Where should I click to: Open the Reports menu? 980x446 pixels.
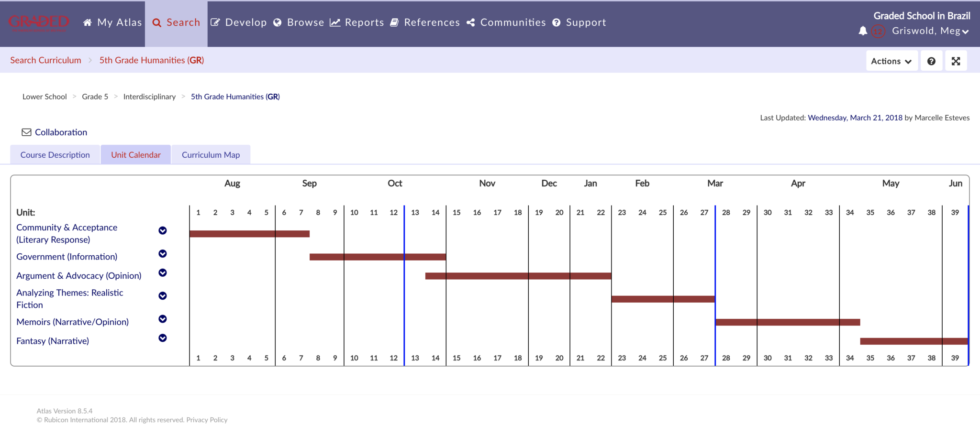click(357, 22)
